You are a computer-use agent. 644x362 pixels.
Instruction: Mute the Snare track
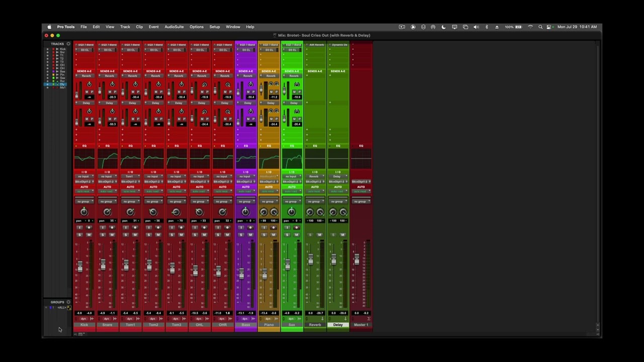112,235
